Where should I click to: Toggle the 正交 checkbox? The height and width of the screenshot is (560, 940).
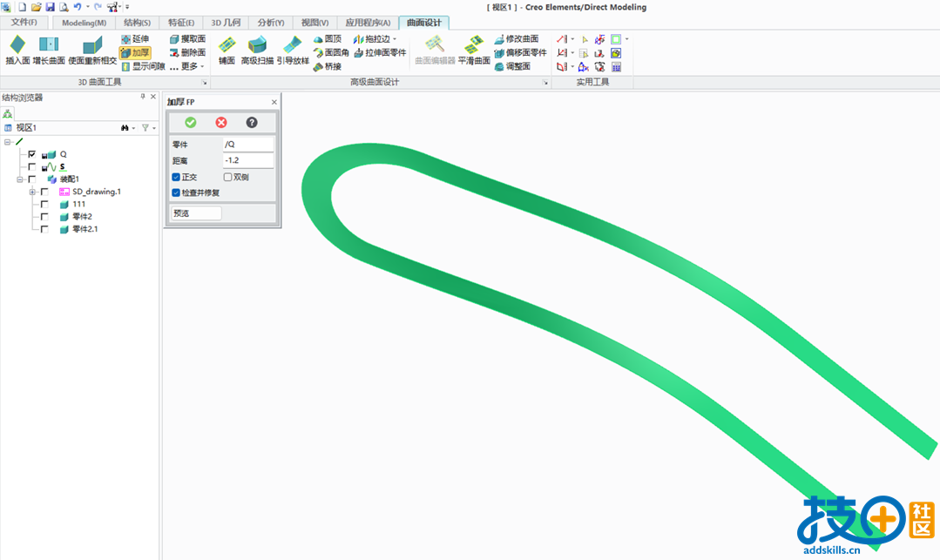[176, 177]
